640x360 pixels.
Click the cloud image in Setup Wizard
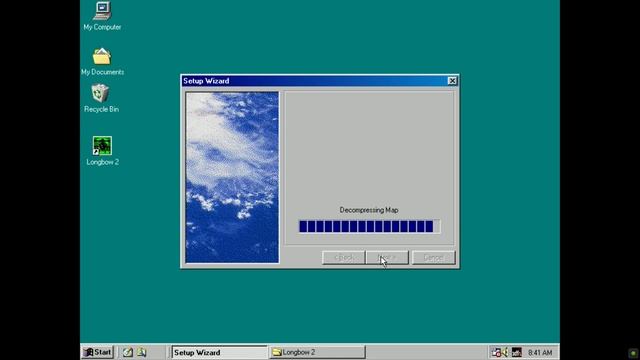coord(232,177)
